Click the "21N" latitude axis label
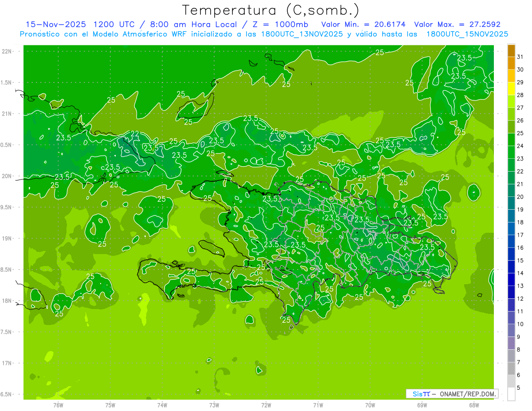 coord(7,114)
